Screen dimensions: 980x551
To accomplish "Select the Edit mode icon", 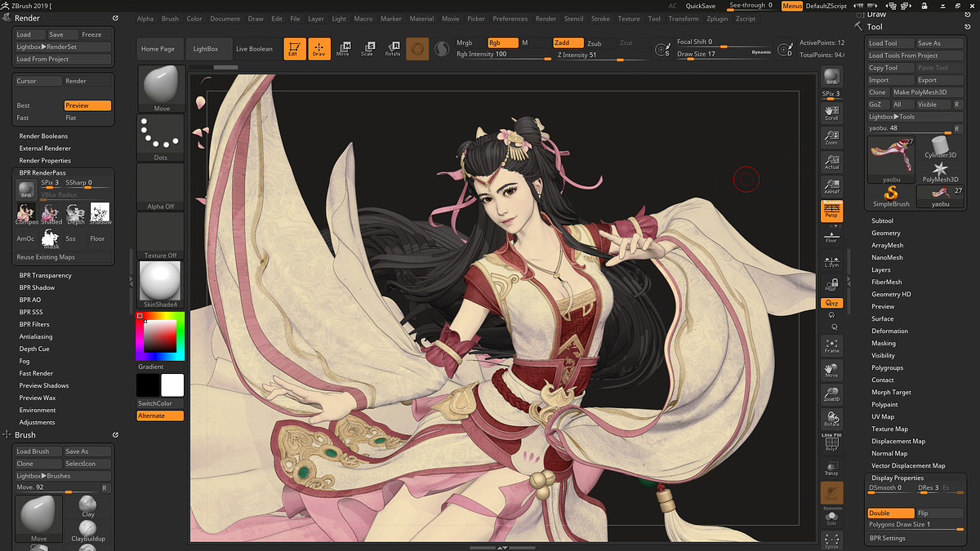I will coord(295,49).
